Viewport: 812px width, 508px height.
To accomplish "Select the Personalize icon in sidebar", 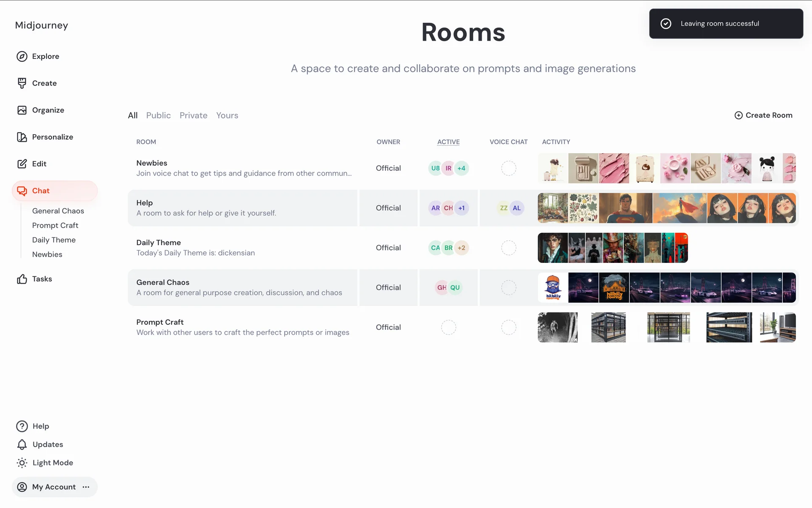I will pos(22,137).
